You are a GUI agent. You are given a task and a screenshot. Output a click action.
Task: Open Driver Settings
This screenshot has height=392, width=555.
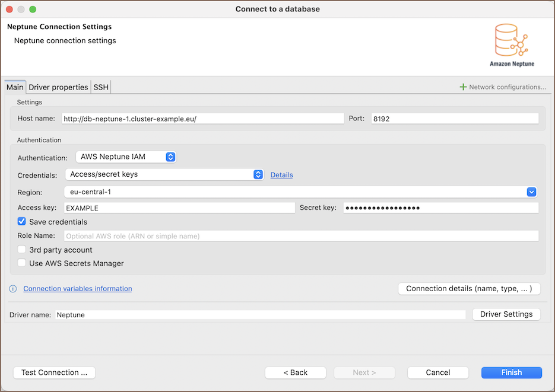pos(506,314)
